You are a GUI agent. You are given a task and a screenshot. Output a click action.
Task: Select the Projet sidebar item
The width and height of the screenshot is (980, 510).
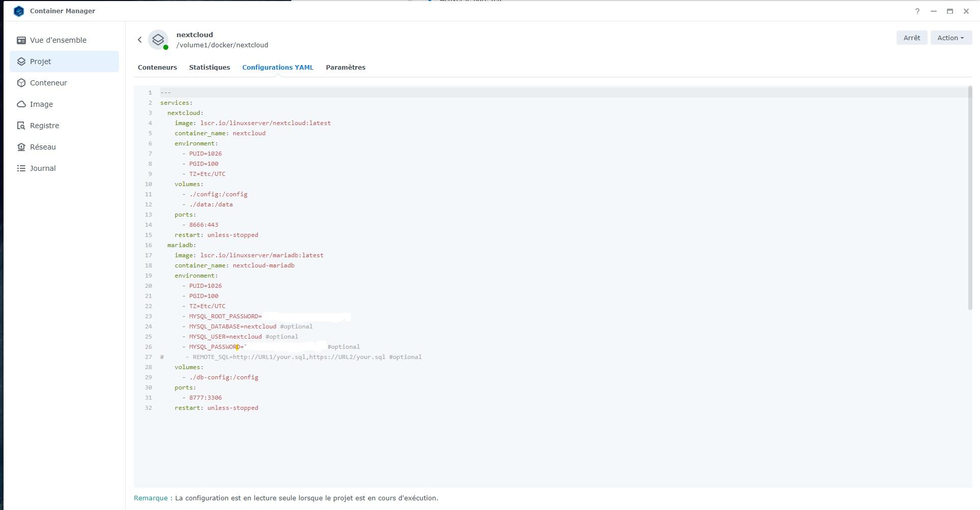tap(64, 62)
